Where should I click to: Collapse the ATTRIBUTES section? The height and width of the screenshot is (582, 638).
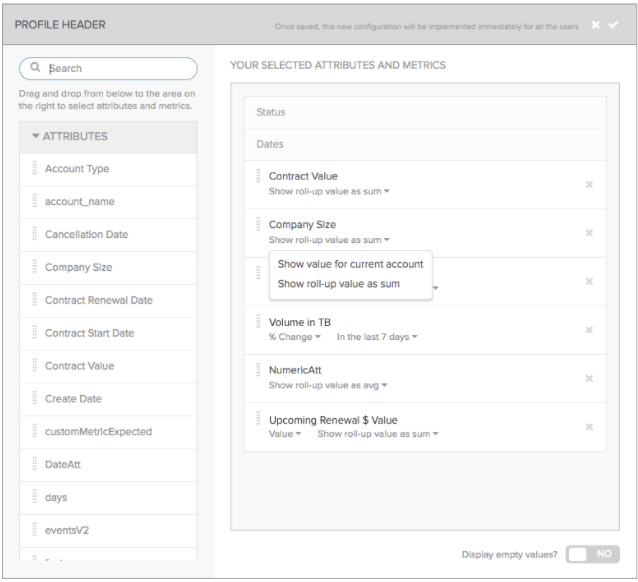[x=35, y=136]
